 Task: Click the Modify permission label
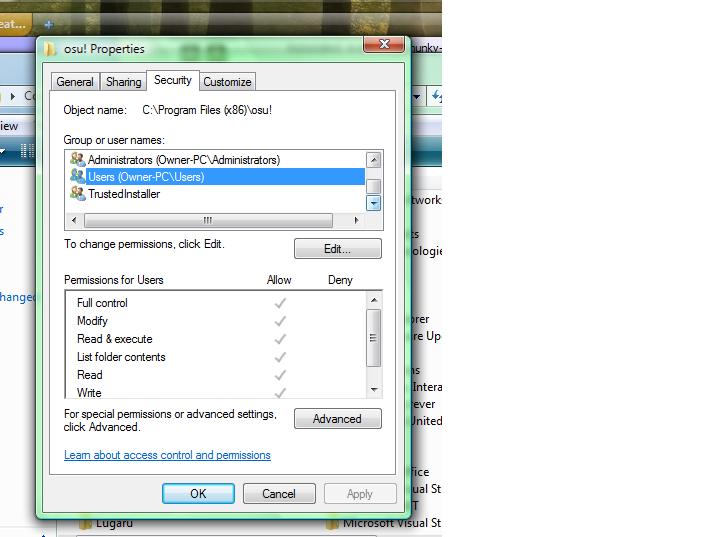[x=92, y=321]
